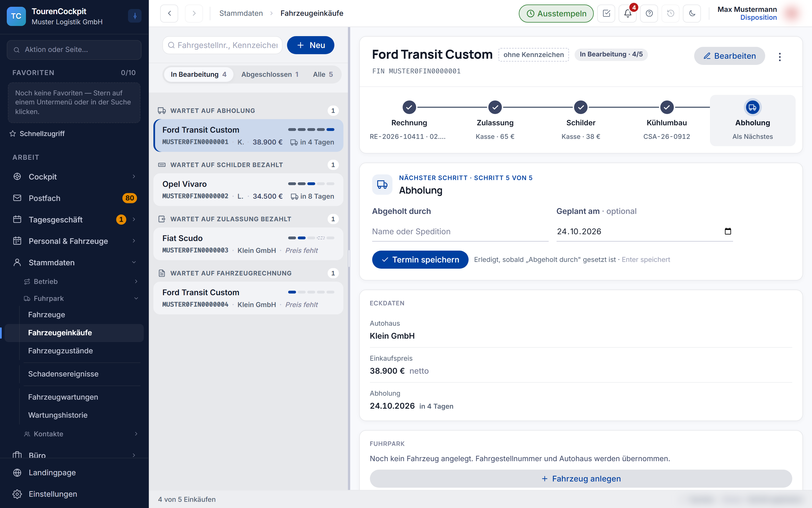Select Ford Transit Custom MUSTER0FIN0000004 entry
812x508 pixels.
pyautogui.click(x=248, y=298)
